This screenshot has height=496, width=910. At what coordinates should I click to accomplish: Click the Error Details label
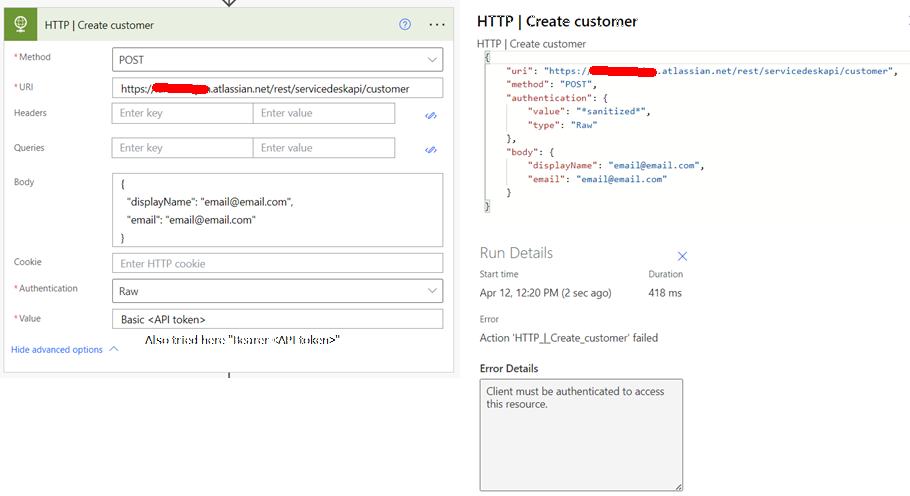509,368
